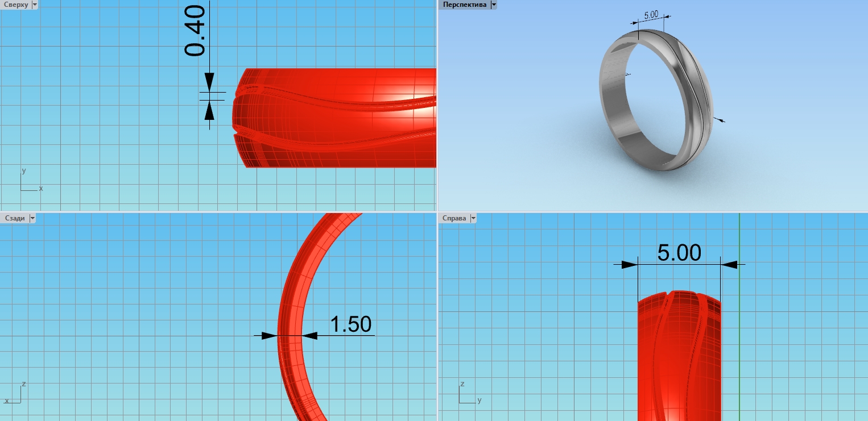Activate the Сзади viewport label
The width and height of the screenshot is (868, 421).
tap(15, 218)
